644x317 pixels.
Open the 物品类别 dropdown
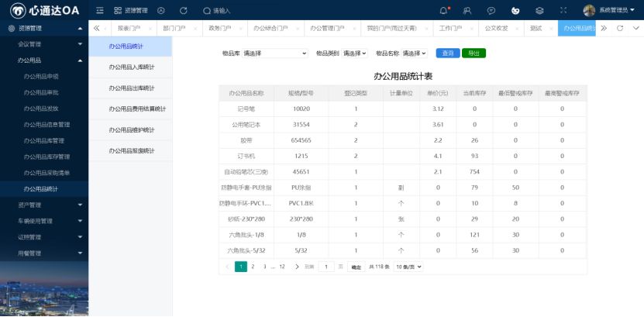(x=354, y=53)
